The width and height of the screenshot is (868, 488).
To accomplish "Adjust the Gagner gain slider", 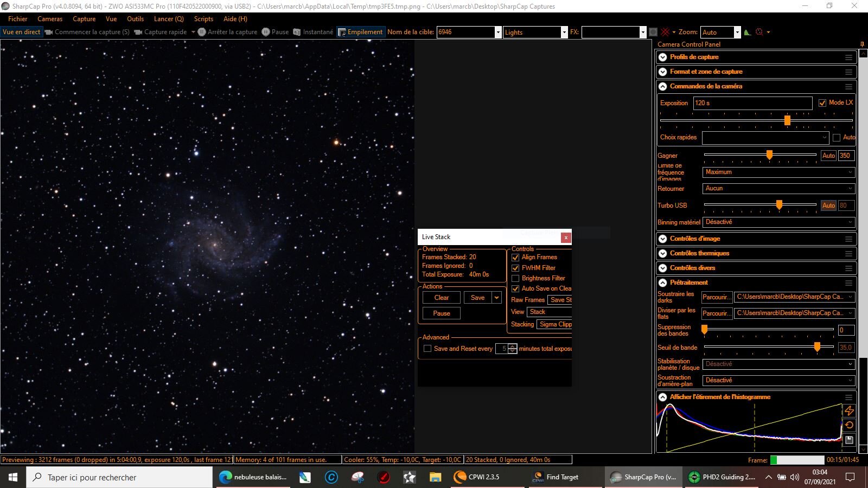I will [x=769, y=155].
